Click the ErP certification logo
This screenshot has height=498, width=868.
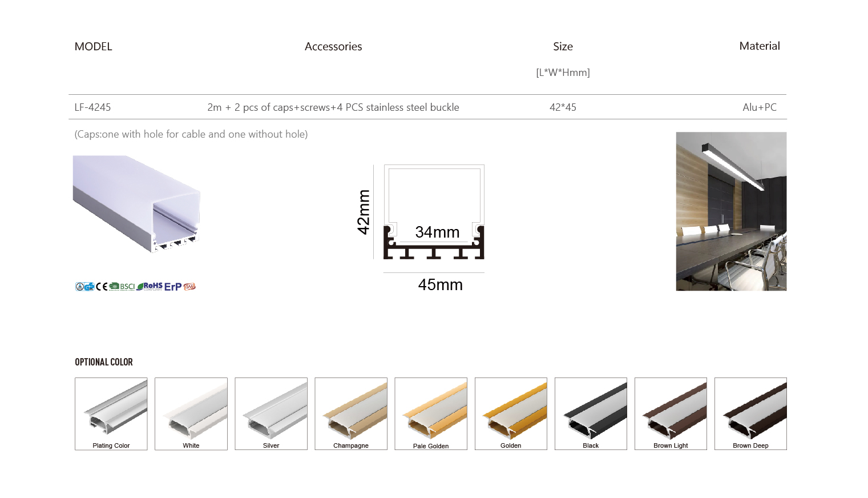(173, 287)
